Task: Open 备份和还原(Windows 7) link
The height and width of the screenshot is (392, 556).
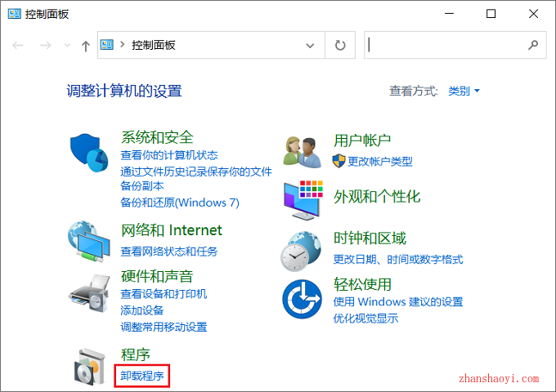Action: click(180, 203)
